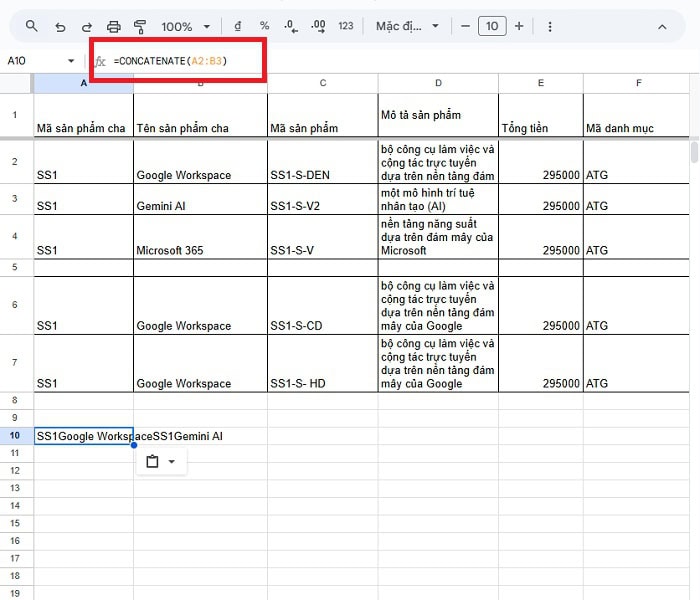Screen dimensions: 700x600
Task: Select cell containing SS1-S-DEN
Action: click(x=322, y=162)
